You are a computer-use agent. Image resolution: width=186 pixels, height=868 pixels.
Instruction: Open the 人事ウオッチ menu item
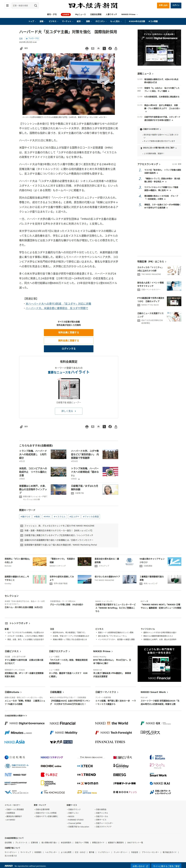(x=111, y=14)
